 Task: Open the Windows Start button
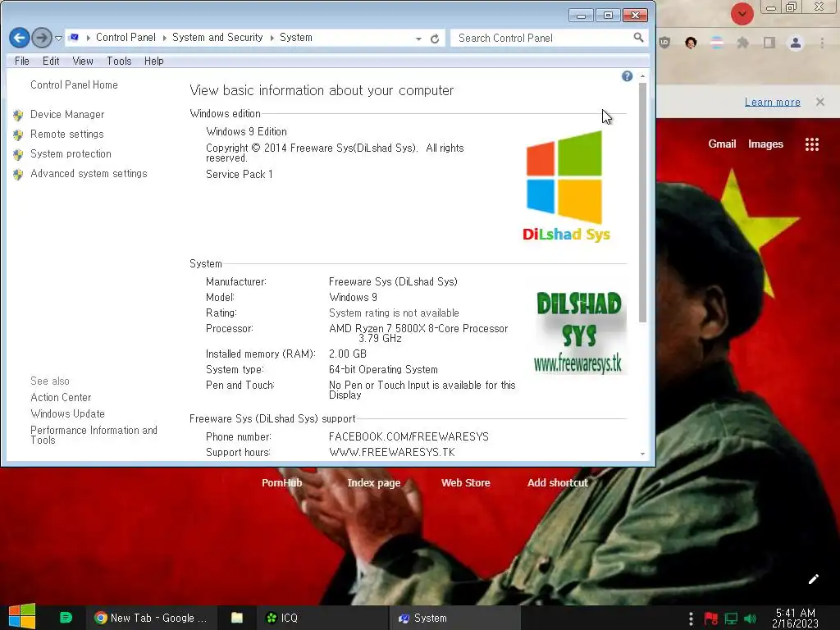point(22,617)
